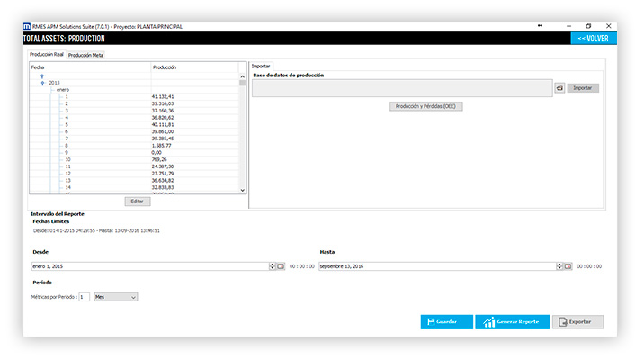The image size is (644, 359).
Task: Click the Producción column header
Action: click(x=194, y=67)
